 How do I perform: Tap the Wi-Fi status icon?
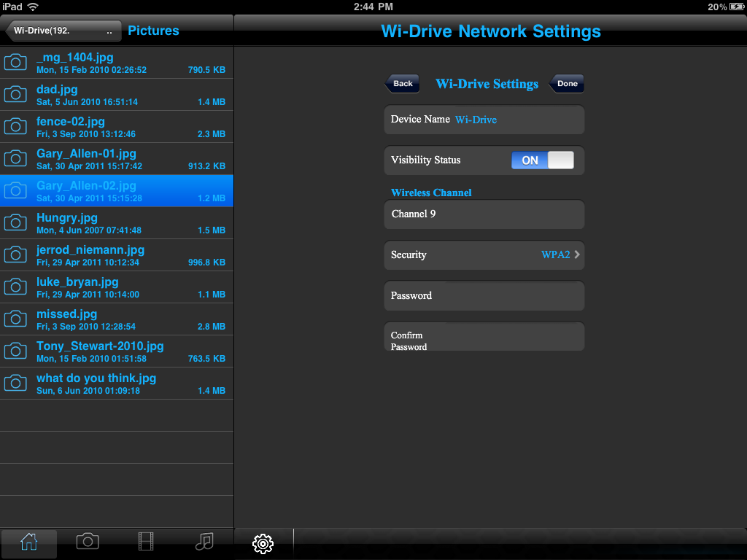point(33,7)
